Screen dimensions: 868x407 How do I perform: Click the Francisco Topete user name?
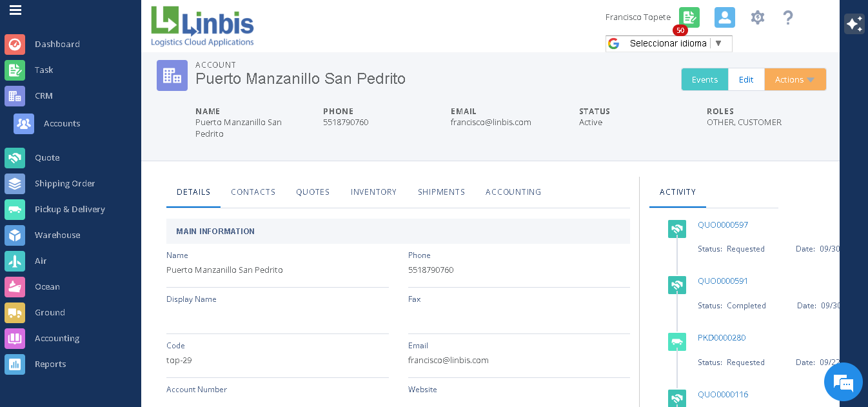click(x=638, y=17)
